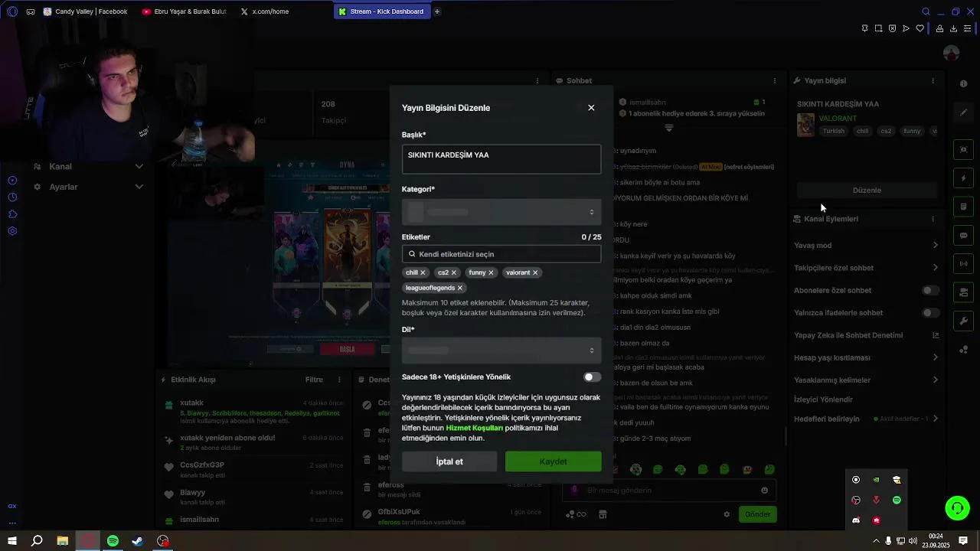Viewport: 980px width, 551px height.
Task: Open Yayın bilgisi panel options menu
Action: point(933,80)
